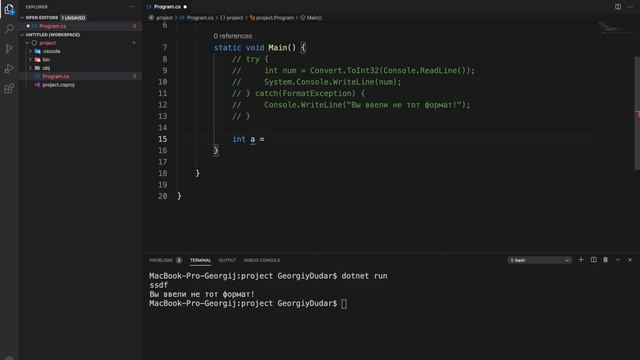This screenshot has height=360, width=640.
Task: Open the Explorer view in activity bar
Action: tap(9, 9)
